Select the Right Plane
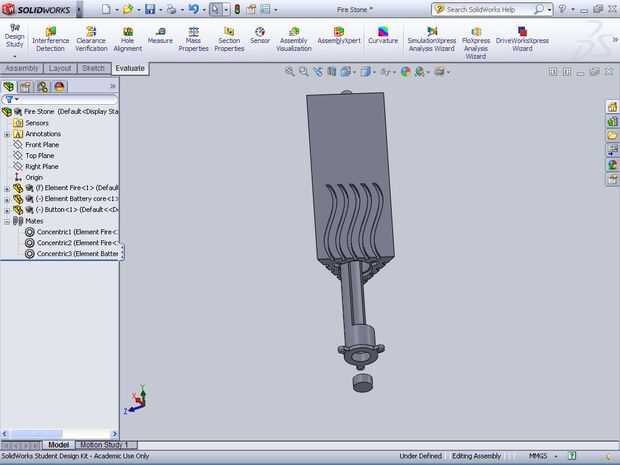 point(42,166)
